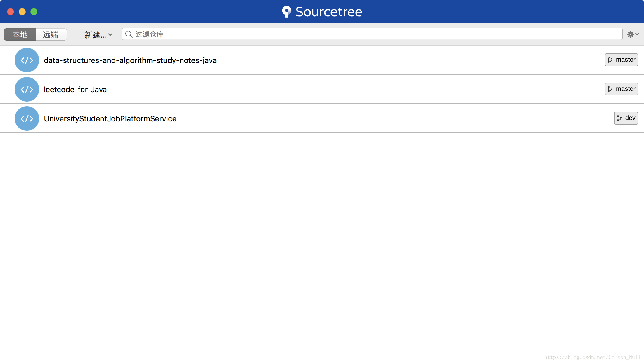The image size is (644, 363).
Task: Click the green fullscreen window button
Action: pyautogui.click(x=34, y=12)
